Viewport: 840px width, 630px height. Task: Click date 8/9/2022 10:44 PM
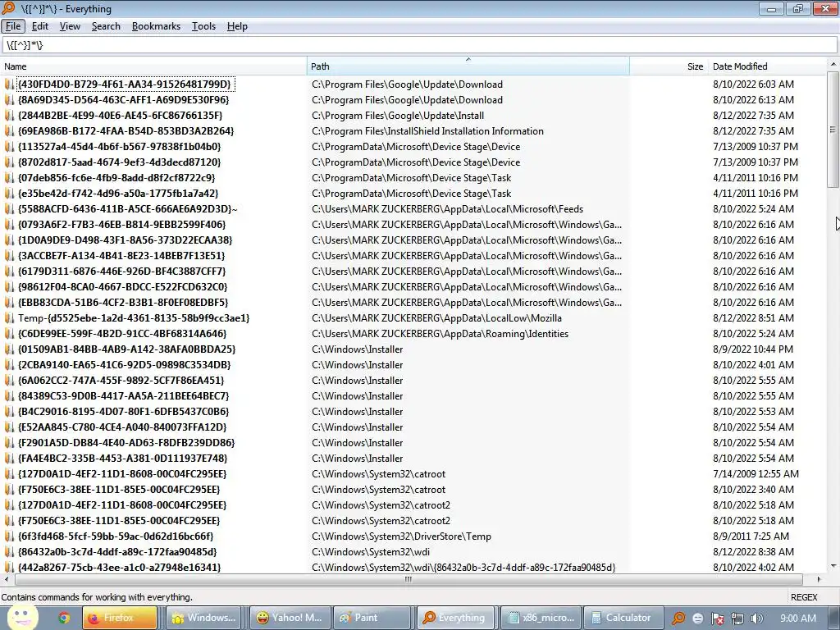[x=753, y=349]
